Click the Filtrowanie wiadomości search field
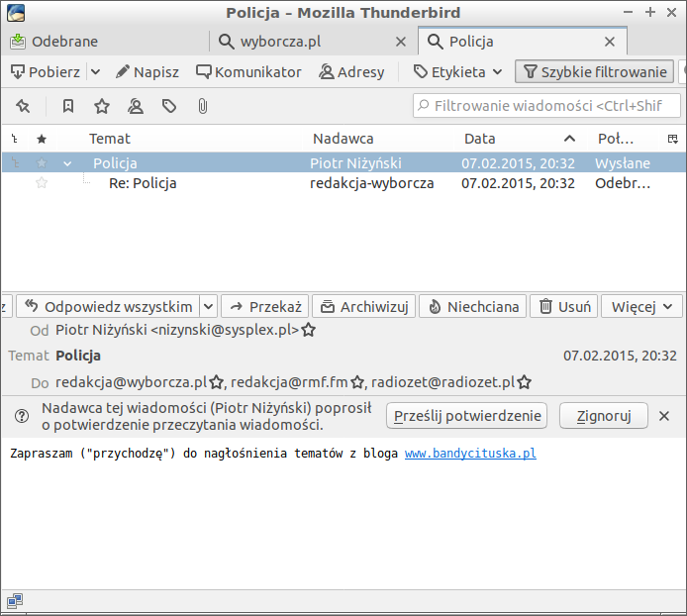This screenshot has height=616, width=687. click(546, 106)
